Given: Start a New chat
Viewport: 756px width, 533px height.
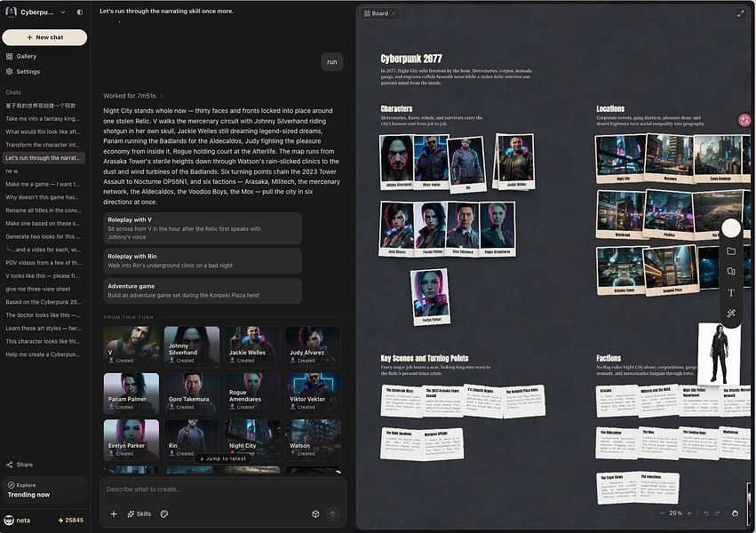Looking at the screenshot, I should 44,37.
